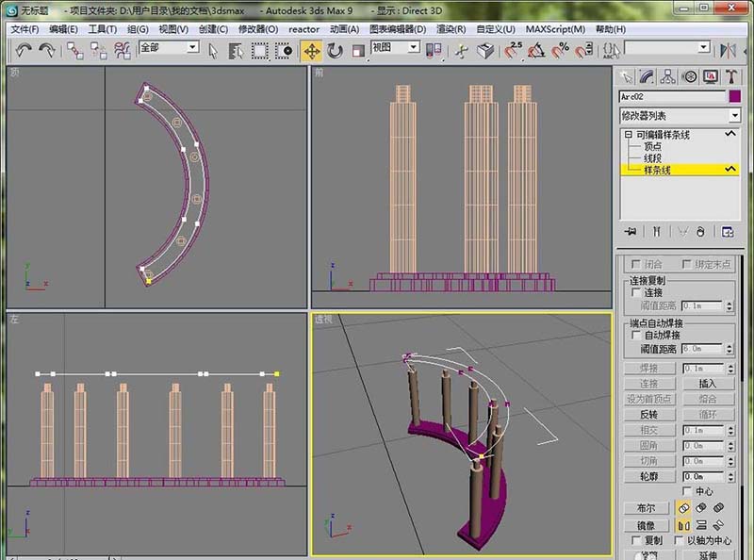Switch to the Hierarchy panel tab icon
Screen dimensions: 754x560
668,77
